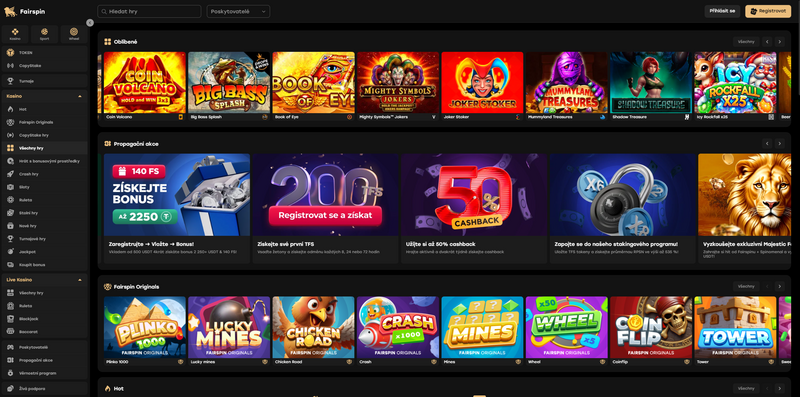Click the Registrovat button

coord(768,11)
